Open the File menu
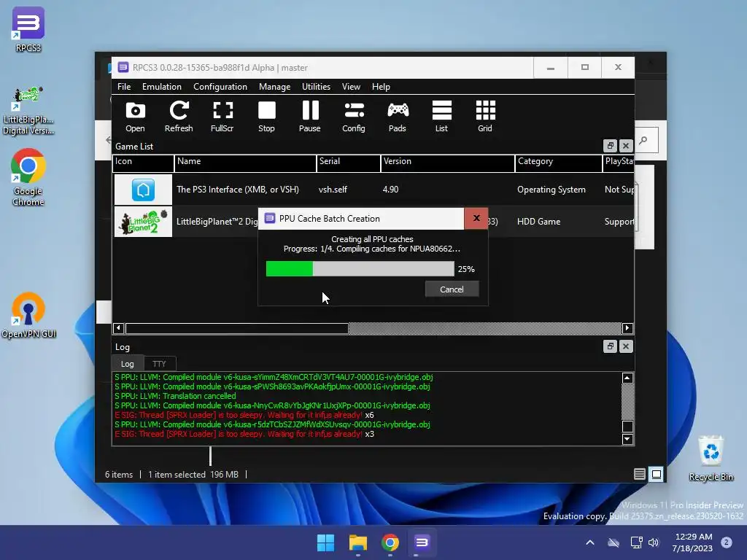Viewport: 747px width, 560px height. pos(124,87)
